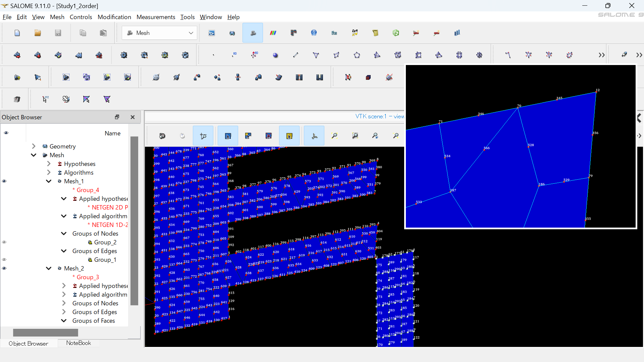644x362 pixels.
Task: Select Group_4 in the Object Browser
Action: coord(88,190)
